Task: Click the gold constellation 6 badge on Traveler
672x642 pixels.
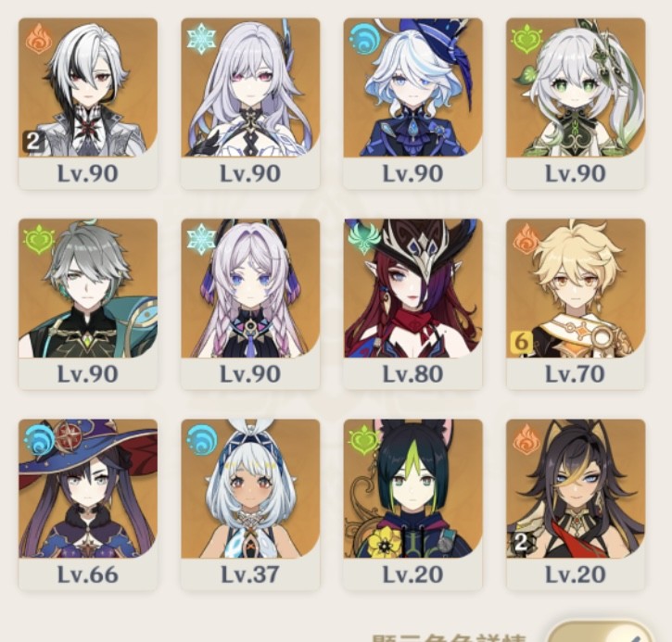Action: click(521, 342)
